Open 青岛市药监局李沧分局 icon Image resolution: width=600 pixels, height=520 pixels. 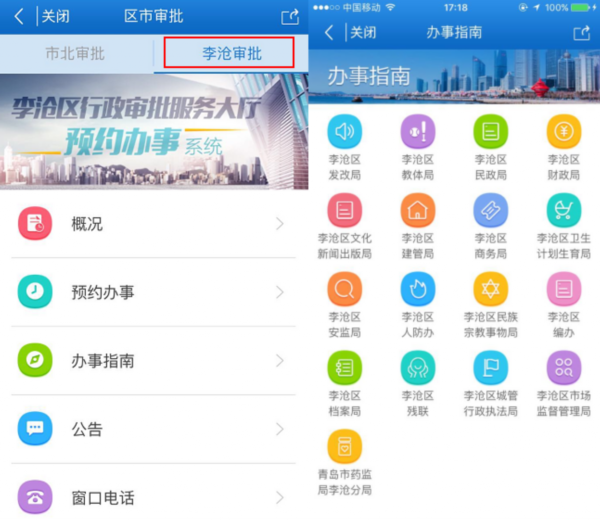click(x=344, y=446)
